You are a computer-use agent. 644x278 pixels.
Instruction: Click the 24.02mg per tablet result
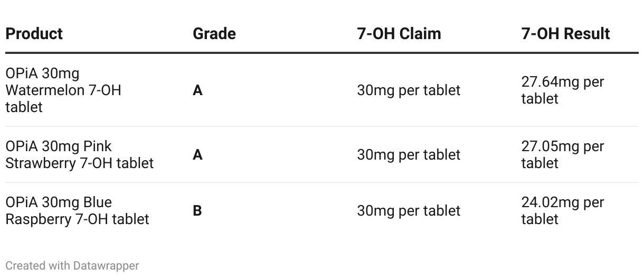563,211
